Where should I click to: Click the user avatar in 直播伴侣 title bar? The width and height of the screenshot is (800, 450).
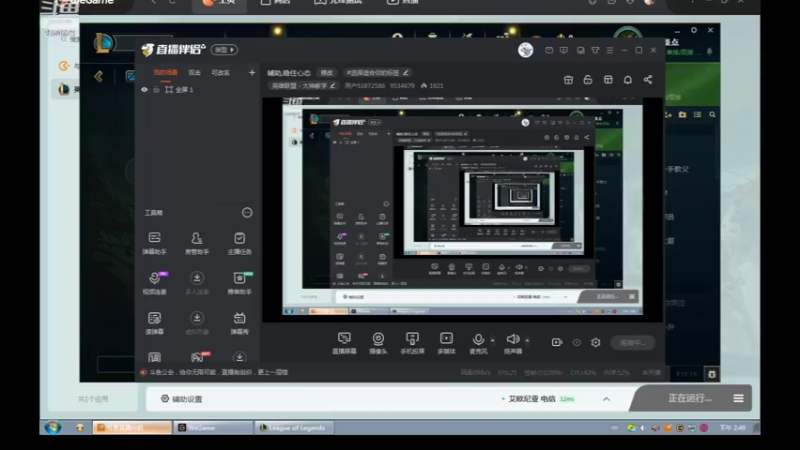526,50
